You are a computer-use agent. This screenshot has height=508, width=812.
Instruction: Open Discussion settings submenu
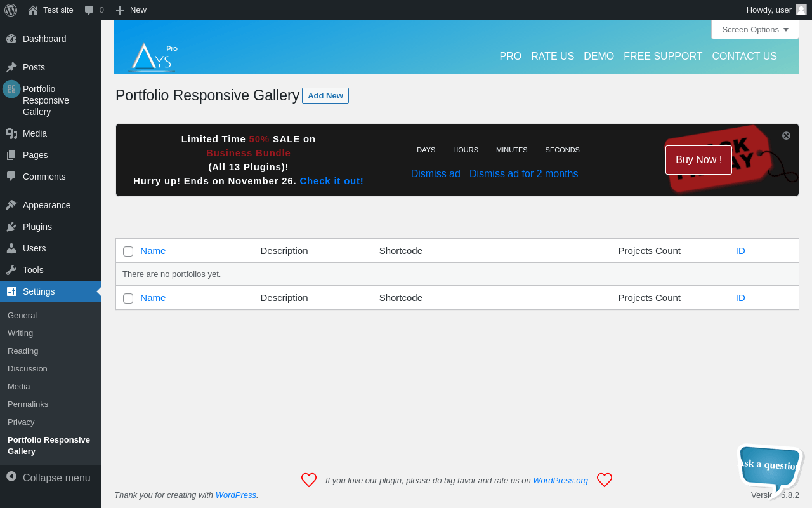[27, 369]
